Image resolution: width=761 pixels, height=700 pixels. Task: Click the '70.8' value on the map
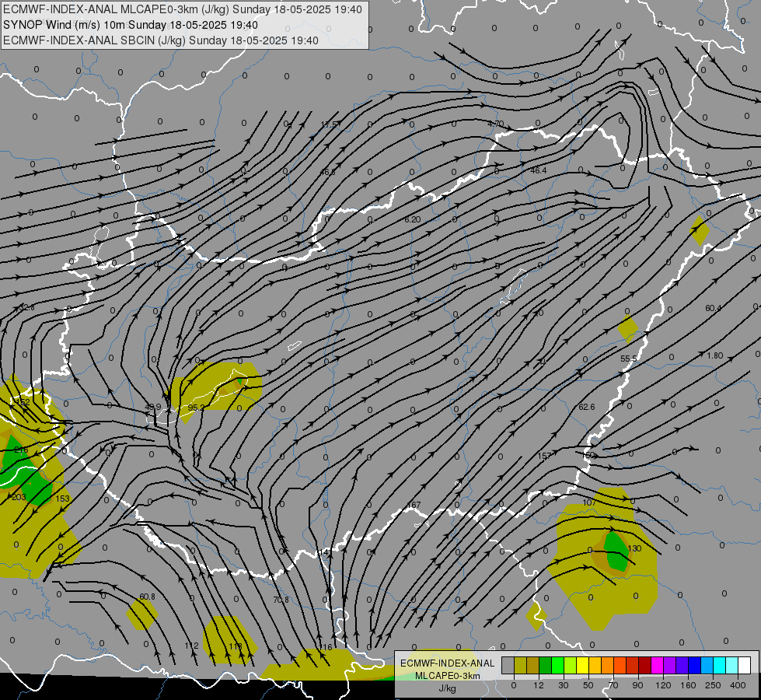click(281, 600)
